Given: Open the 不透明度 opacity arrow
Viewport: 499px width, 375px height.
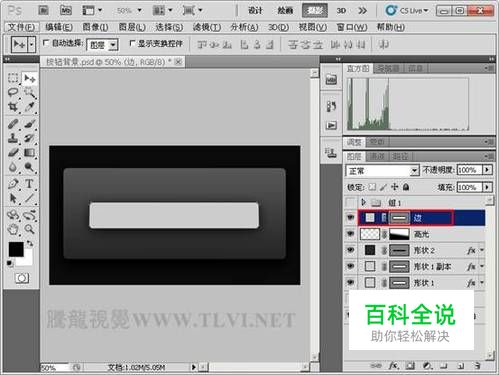Looking at the screenshot, I should [487, 170].
